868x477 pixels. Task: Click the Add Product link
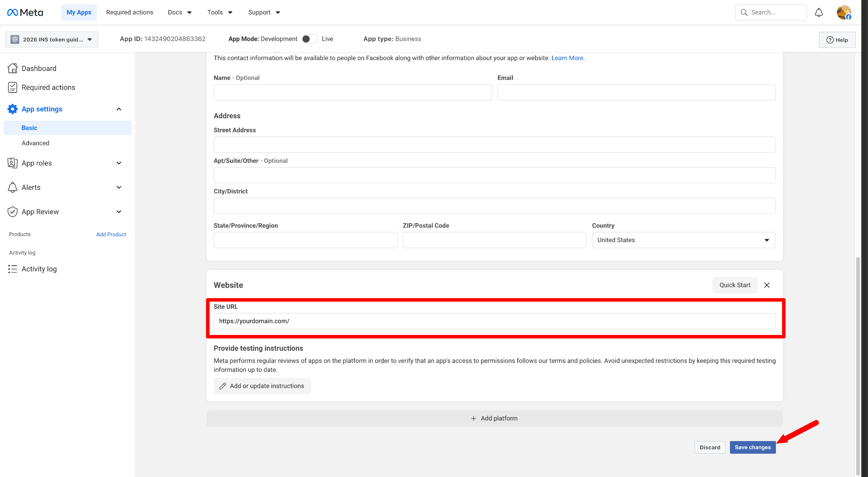(111, 235)
